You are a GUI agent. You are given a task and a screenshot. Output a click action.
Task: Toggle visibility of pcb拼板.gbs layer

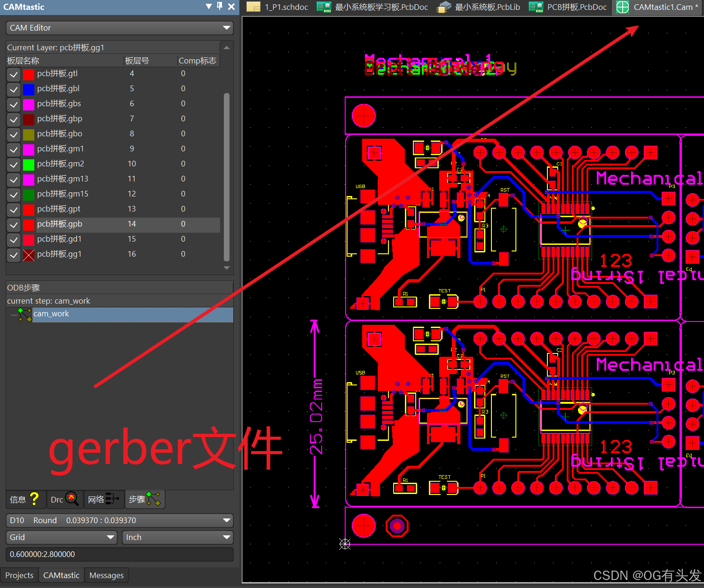coord(14,104)
